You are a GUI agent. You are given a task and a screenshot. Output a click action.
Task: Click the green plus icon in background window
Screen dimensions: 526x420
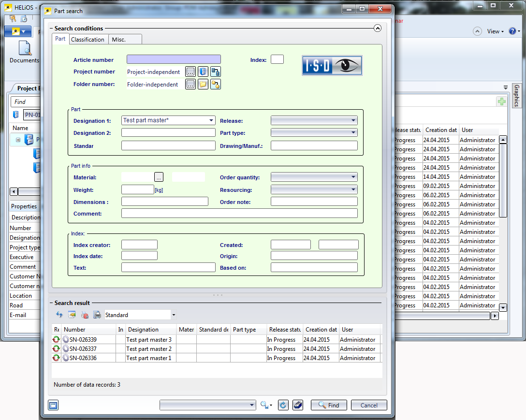[x=502, y=101]
